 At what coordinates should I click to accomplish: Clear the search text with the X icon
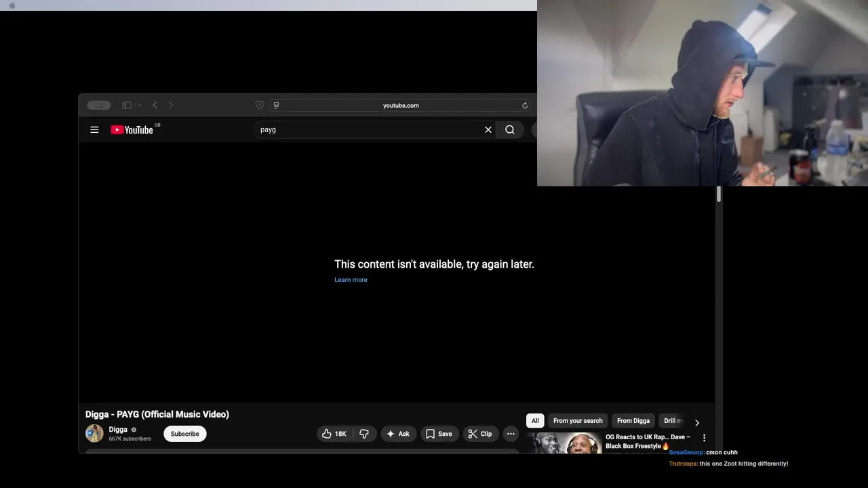click(x=488, y=129)
